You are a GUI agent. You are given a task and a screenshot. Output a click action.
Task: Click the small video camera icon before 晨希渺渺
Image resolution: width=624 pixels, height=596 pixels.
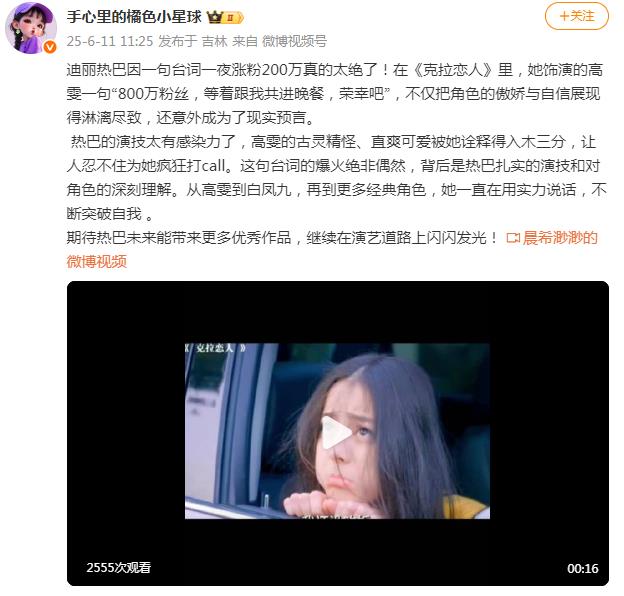tap(513, 238)
